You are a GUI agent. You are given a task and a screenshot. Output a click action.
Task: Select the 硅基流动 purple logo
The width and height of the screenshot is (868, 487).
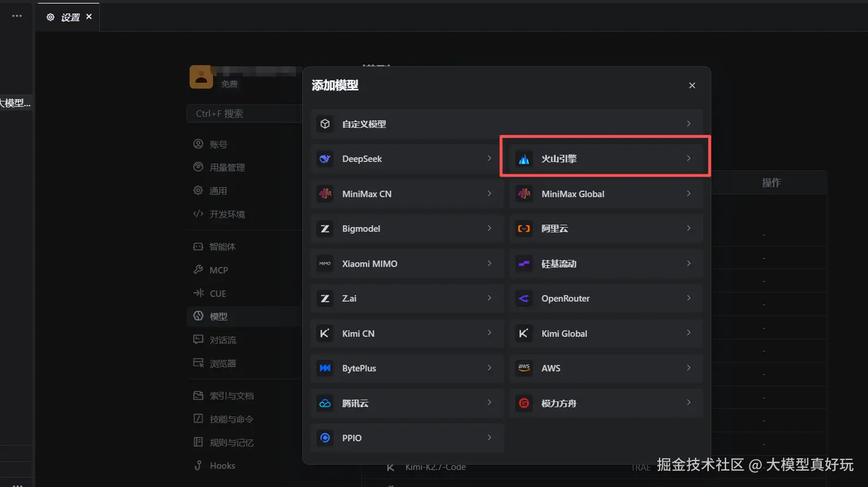point(524,263)
